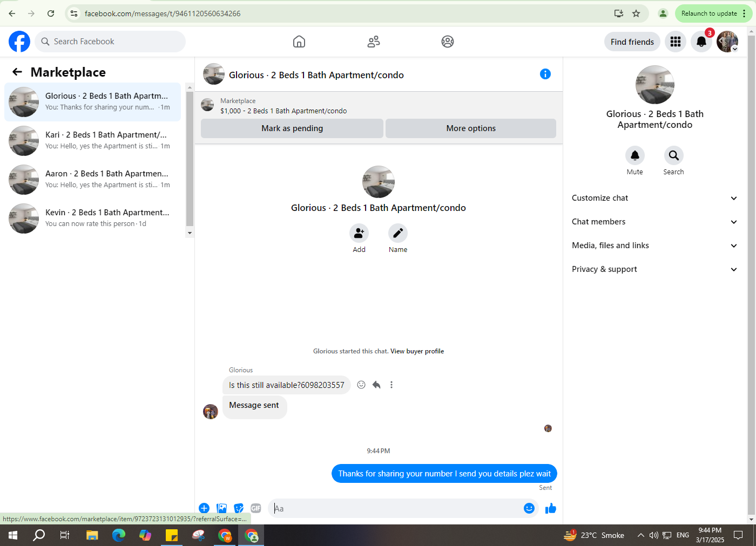
Task: Open the weather widget showing 23°C Smoke
Action: (x=594, y=535)
